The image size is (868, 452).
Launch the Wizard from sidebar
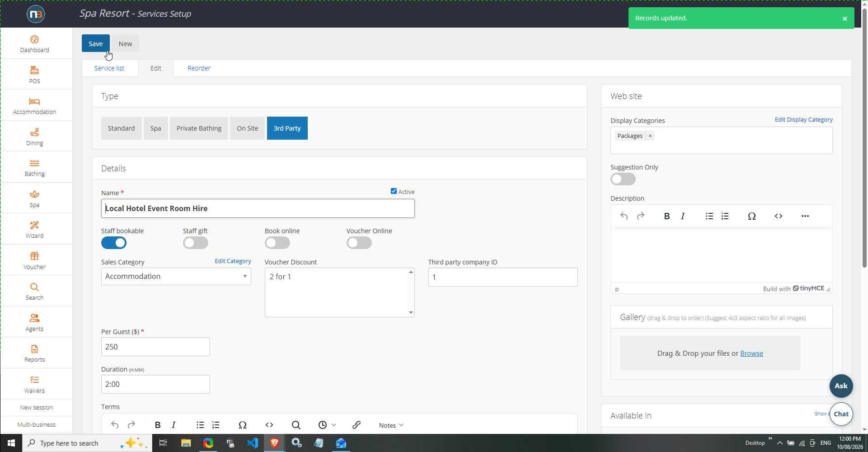pos(34,230)
